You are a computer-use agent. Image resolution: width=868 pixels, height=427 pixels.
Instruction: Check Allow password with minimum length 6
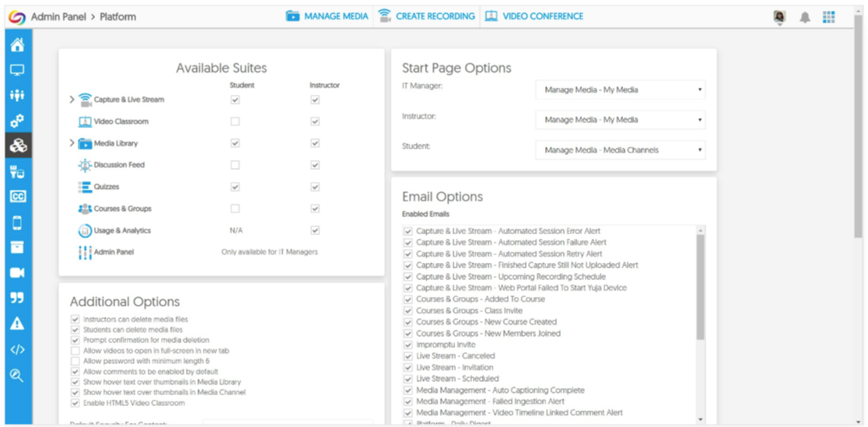(75, 361)
